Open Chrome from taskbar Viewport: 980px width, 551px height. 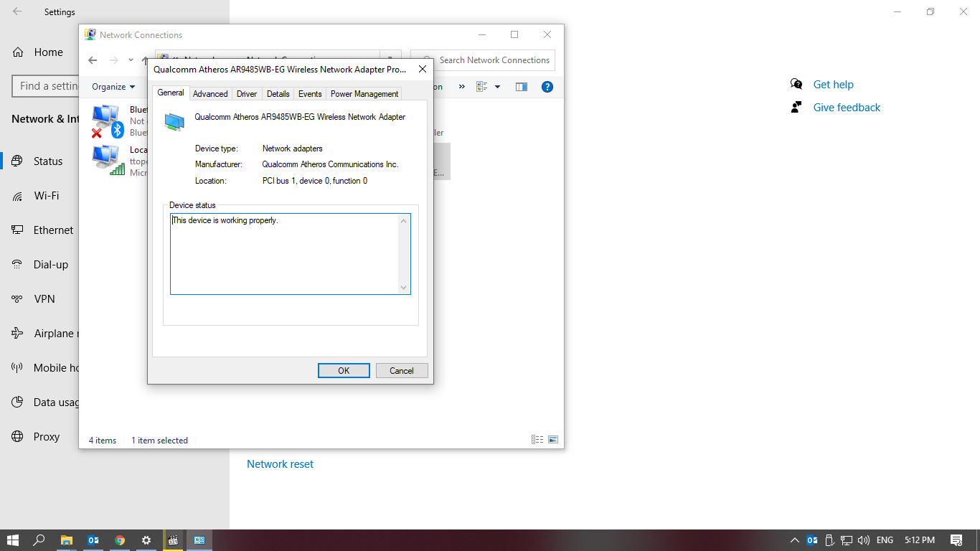click(120, 540)
